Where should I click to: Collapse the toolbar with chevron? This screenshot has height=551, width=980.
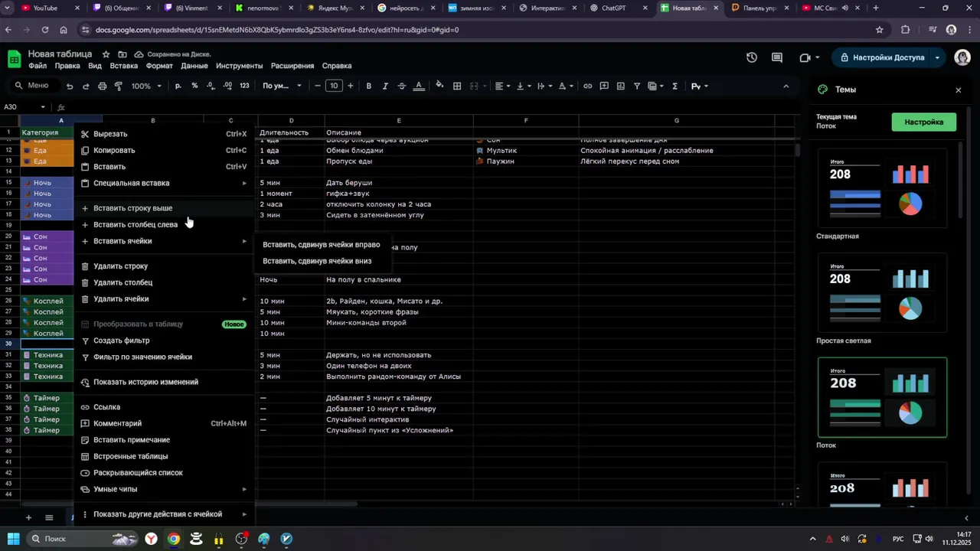click(x=786, y=86)
